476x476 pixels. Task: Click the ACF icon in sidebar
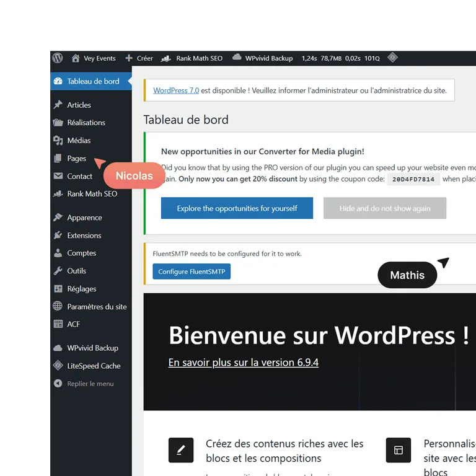pyautogui.click(x=58, y=324)
